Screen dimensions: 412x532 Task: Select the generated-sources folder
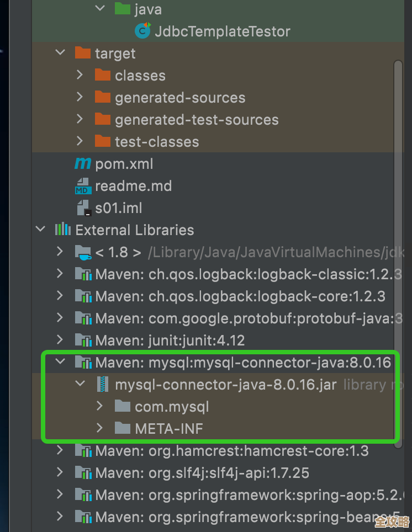179,98
